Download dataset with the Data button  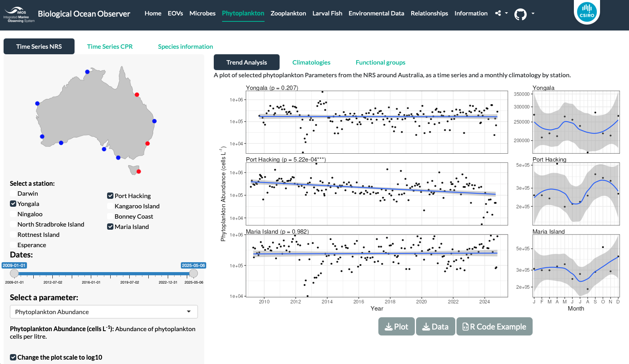coord(435,326)
